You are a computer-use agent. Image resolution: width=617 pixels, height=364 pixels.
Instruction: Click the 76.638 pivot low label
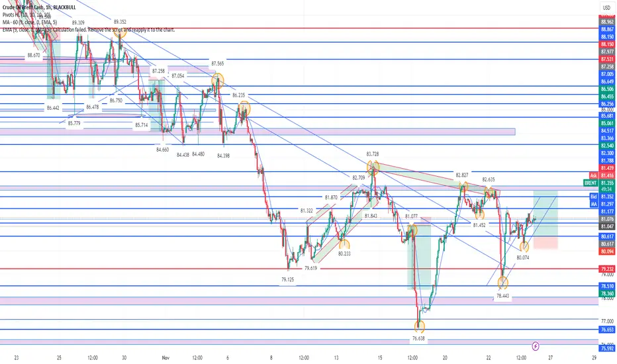(418, 338)
